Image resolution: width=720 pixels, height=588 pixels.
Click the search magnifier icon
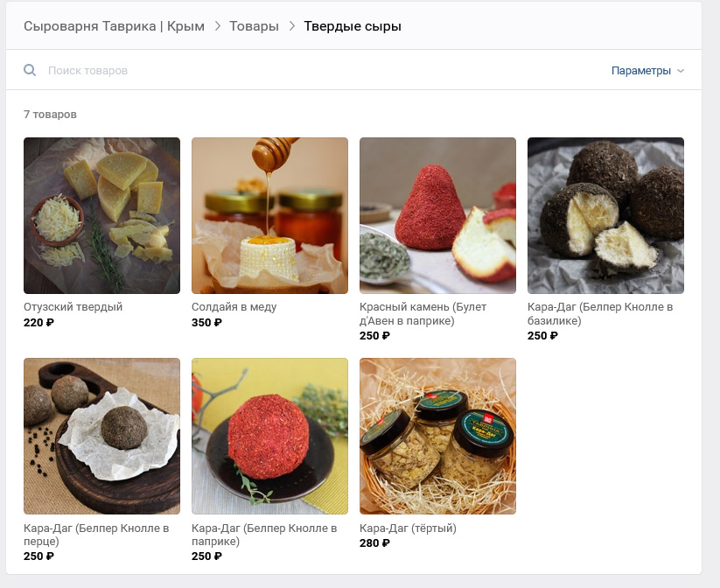(x=30, y=70)
